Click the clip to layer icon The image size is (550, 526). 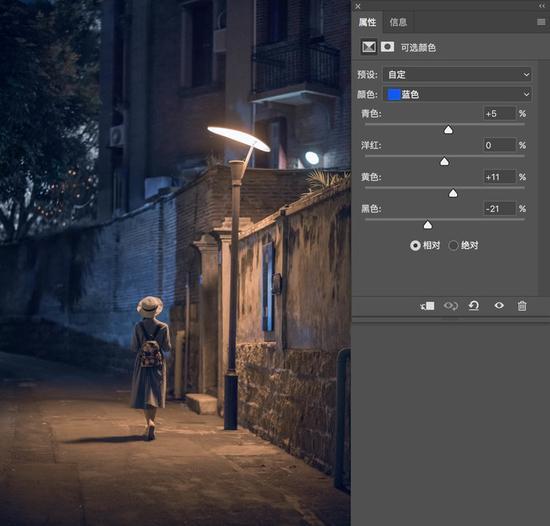428,306
